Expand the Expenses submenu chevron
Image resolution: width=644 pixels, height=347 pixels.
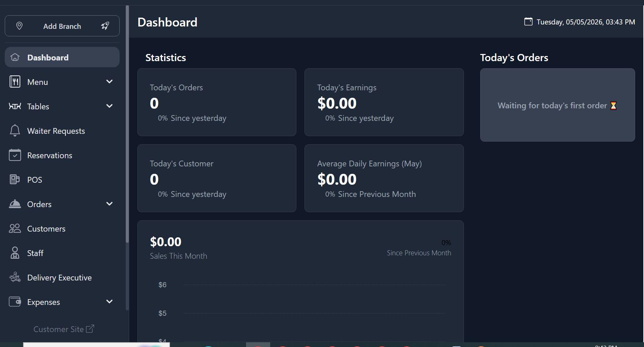(109, 302)
